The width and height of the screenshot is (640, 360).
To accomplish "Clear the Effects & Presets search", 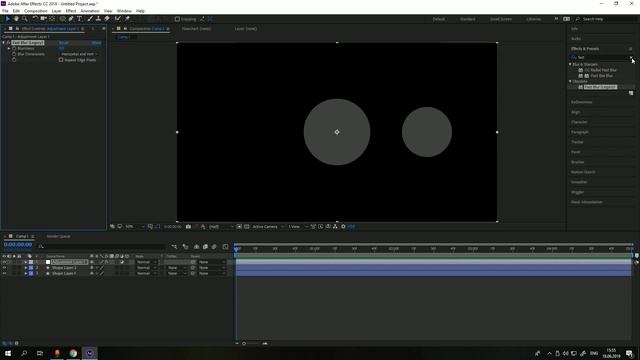I will click(x=631, y=58).
